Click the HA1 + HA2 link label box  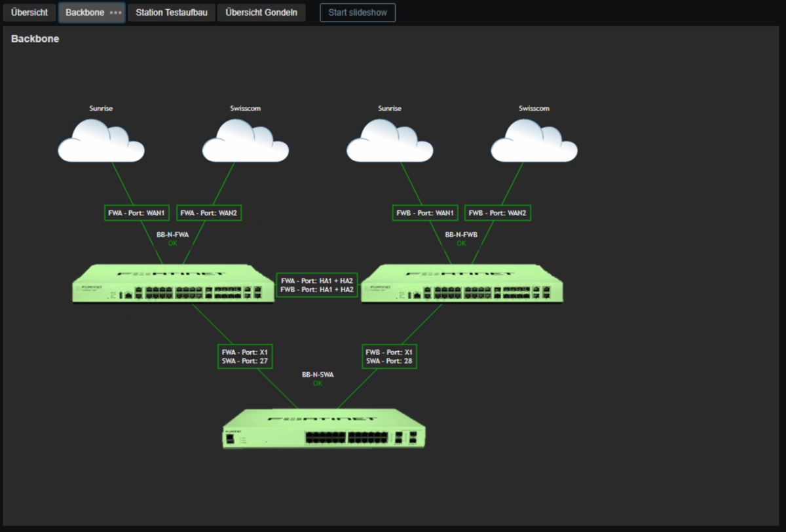tap(317, 285)
